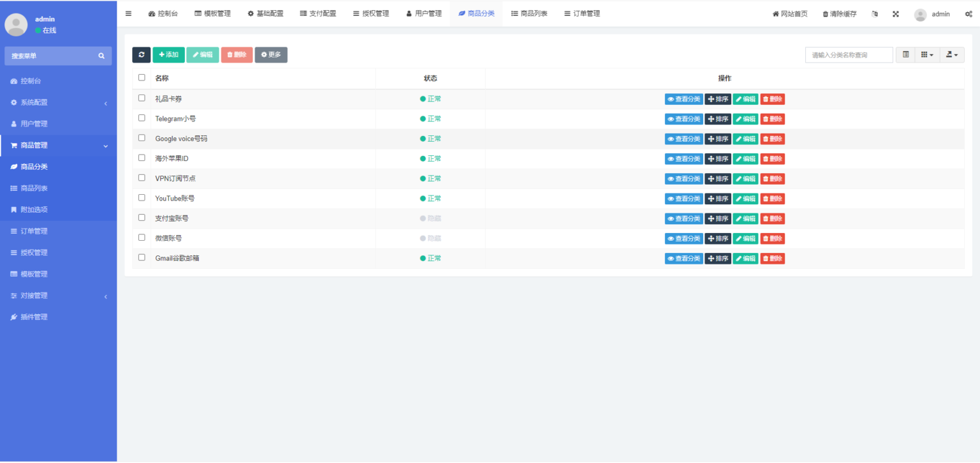Open the export data dropdown
This screenshot has width=980, height=463.
(x=951, y=55)
